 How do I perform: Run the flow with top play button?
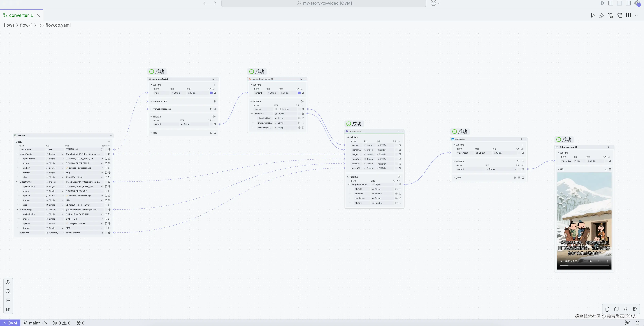[592, 15]
